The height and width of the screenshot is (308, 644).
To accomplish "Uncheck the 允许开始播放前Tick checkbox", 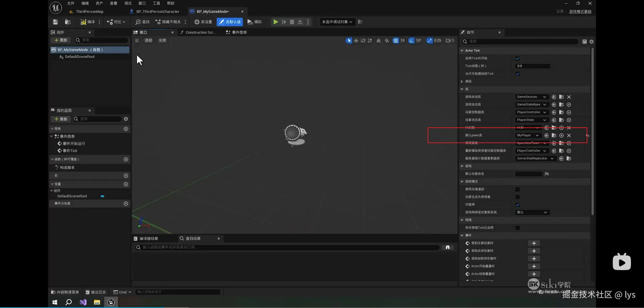I will (518, 74).
